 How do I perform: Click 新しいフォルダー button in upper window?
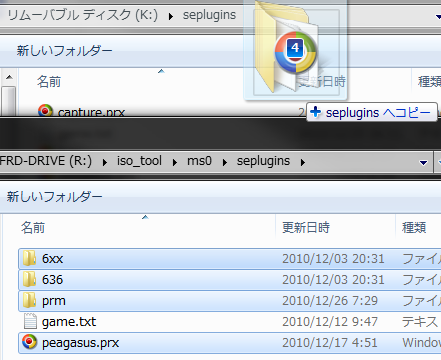tap(65, 51)
